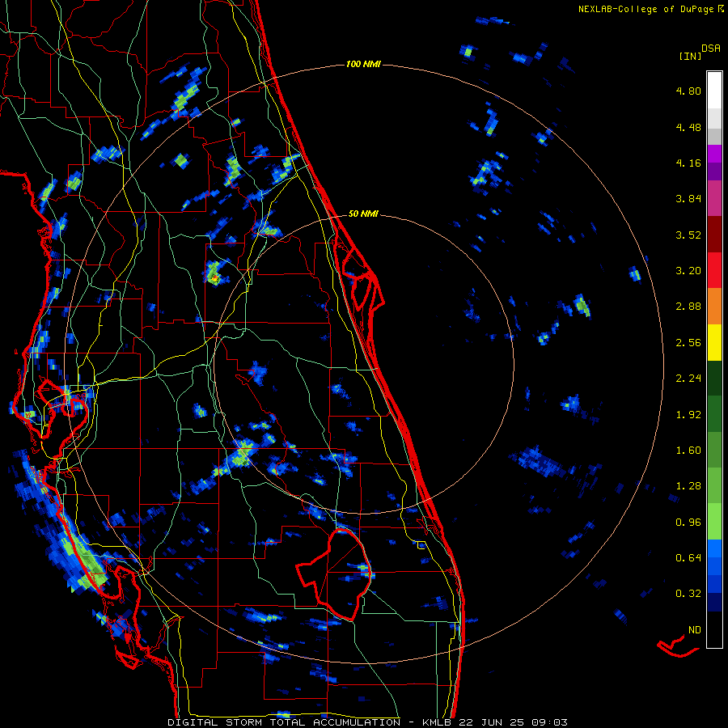Click the 0.32 legend value
This screenshot has width=728, height=728.
tap(688, 594)
